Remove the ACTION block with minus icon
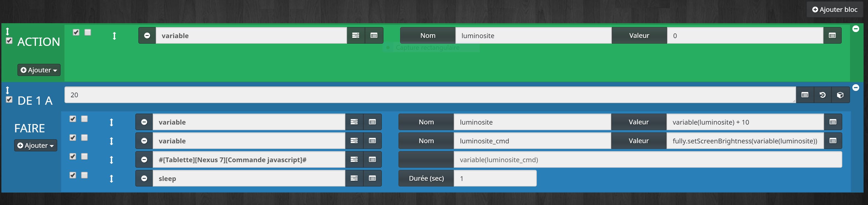868x205 pixels. 856,29
